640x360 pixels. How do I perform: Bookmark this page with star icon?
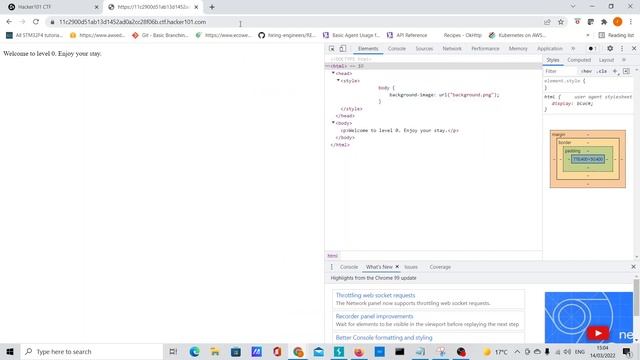click(x=561, y=22)
